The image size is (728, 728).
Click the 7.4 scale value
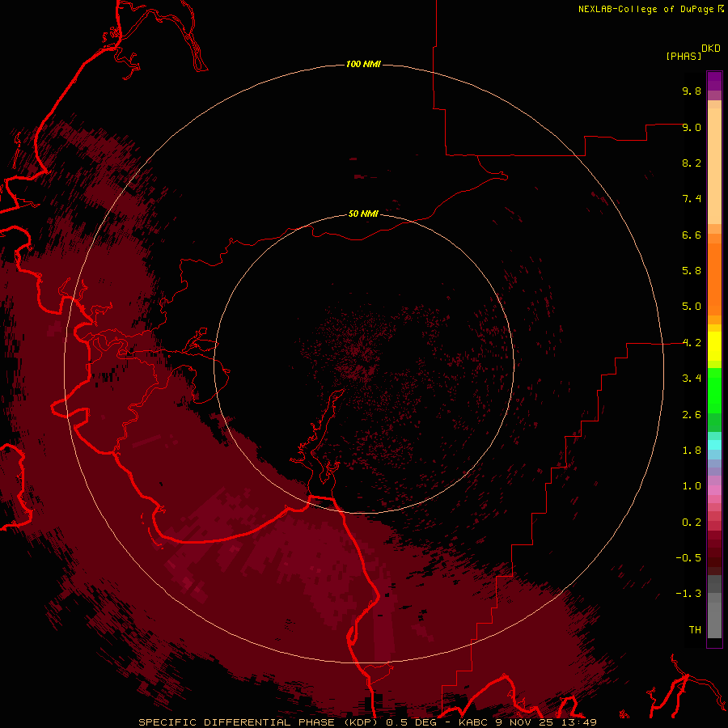coord(692,199)
